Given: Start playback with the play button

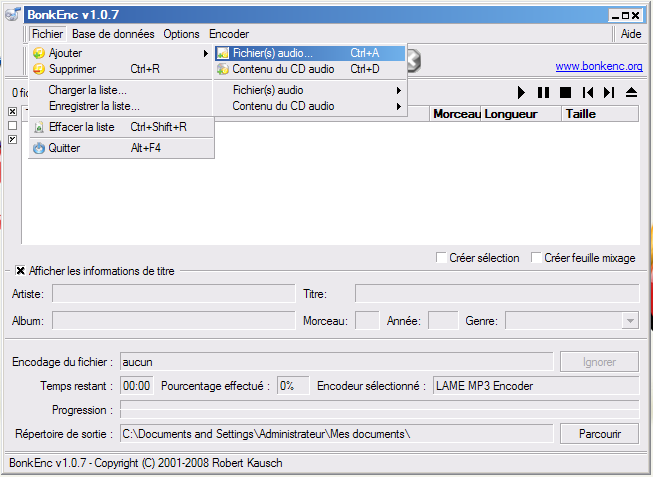Looking at the screenshot, I should point(521,92).
